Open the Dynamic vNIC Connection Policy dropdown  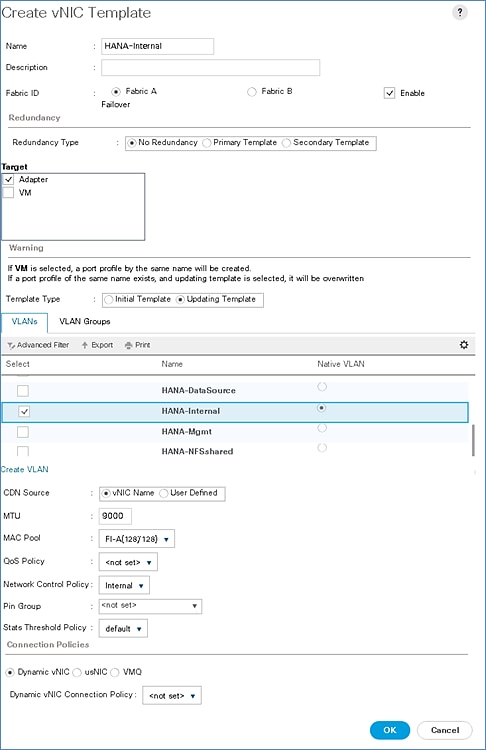click(172, 695)
